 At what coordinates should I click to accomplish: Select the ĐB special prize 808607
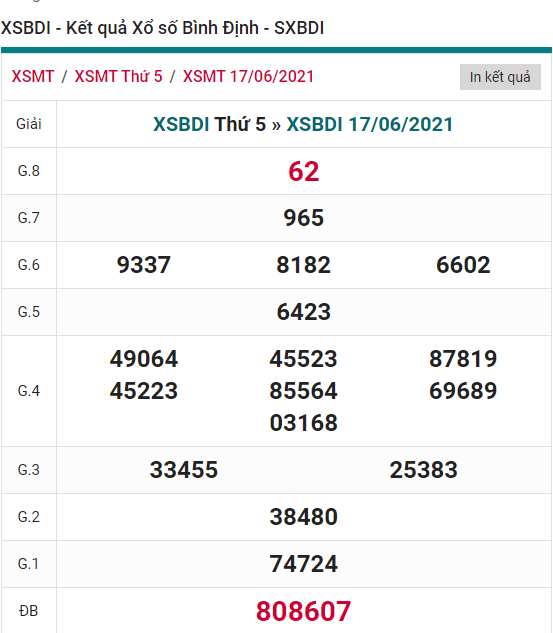[304, 611]
